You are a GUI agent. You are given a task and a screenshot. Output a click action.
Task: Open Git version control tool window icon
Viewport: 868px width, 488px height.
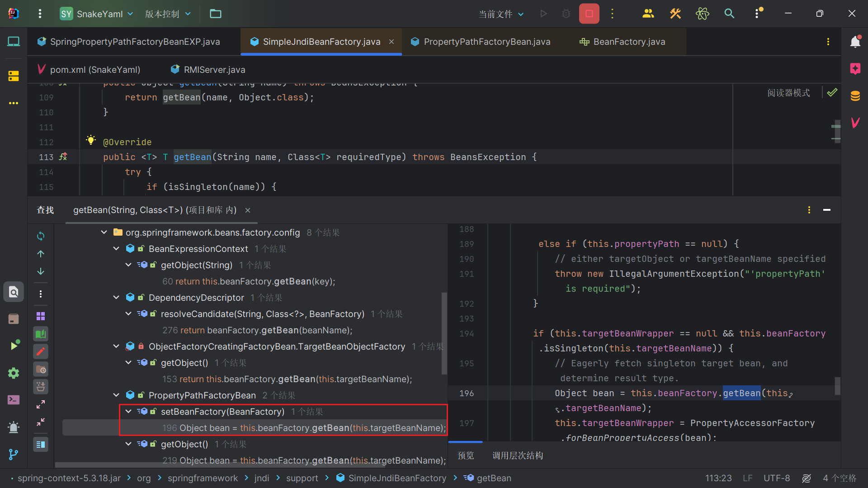(14, 454)
